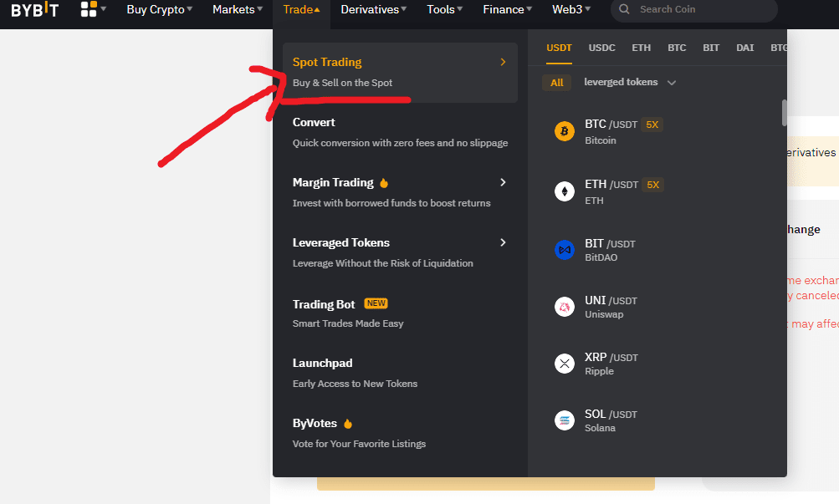The height and width of the screenshot is (504, 839).
Task: Click the Bybit logo
Action: tap(35, 10)
